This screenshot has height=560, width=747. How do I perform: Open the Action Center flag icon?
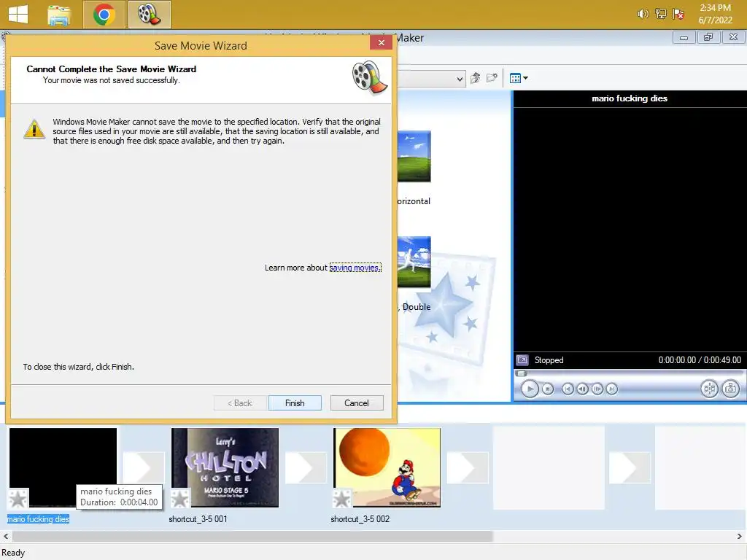tap(678, 14)
